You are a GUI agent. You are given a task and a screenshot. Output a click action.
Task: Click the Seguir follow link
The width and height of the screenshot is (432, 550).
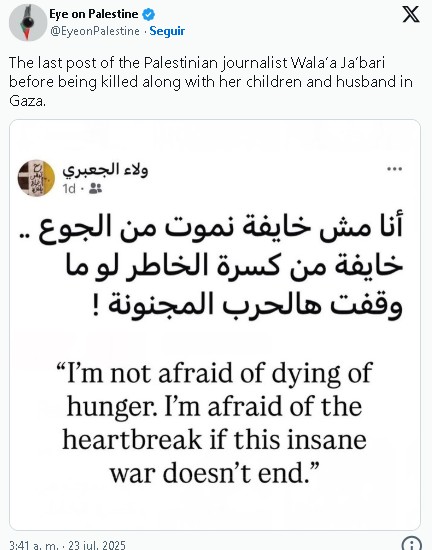167,31
